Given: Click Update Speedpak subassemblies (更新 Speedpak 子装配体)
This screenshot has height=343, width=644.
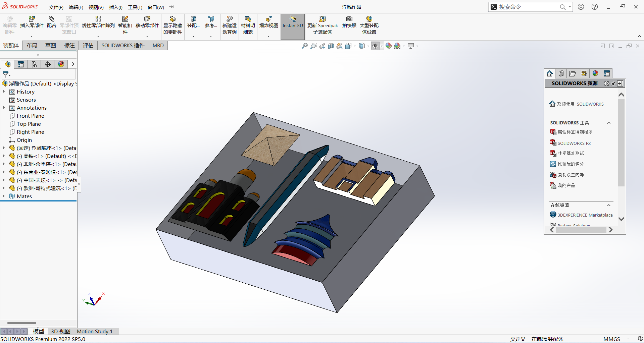Looking at the screenshot, I should [x=323, y=25].
